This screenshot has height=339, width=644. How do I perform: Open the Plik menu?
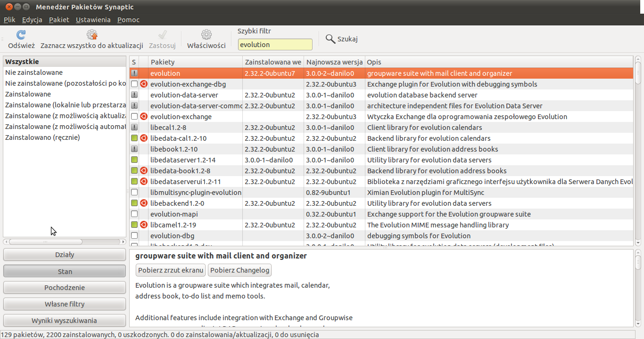pos(9,20)
